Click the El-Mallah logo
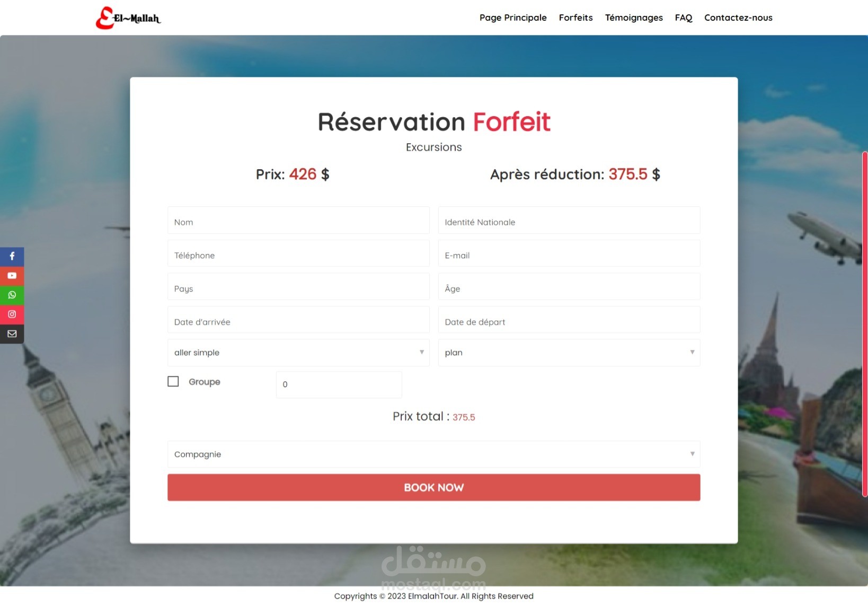 pyautogui.click(x=128, y=17)
